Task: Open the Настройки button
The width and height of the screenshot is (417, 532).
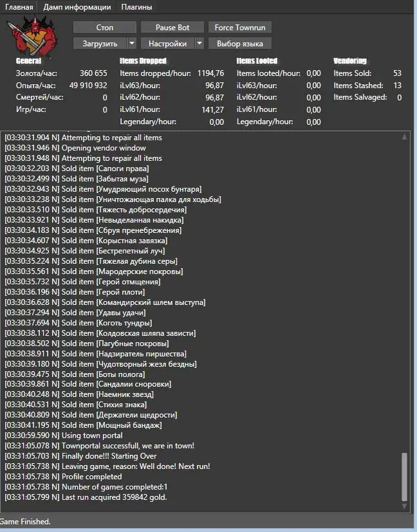Action: pos(167,44)
